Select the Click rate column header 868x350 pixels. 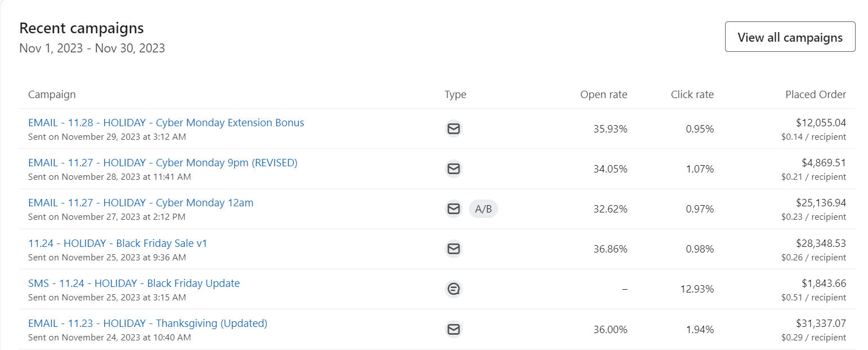692,95
